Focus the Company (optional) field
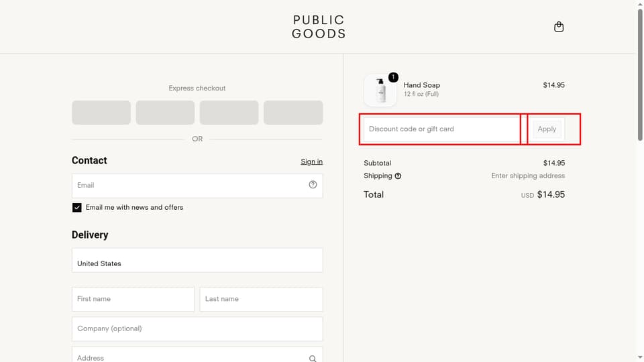Image resolution: width=644 pixels, height=362 pixels. 197,328
